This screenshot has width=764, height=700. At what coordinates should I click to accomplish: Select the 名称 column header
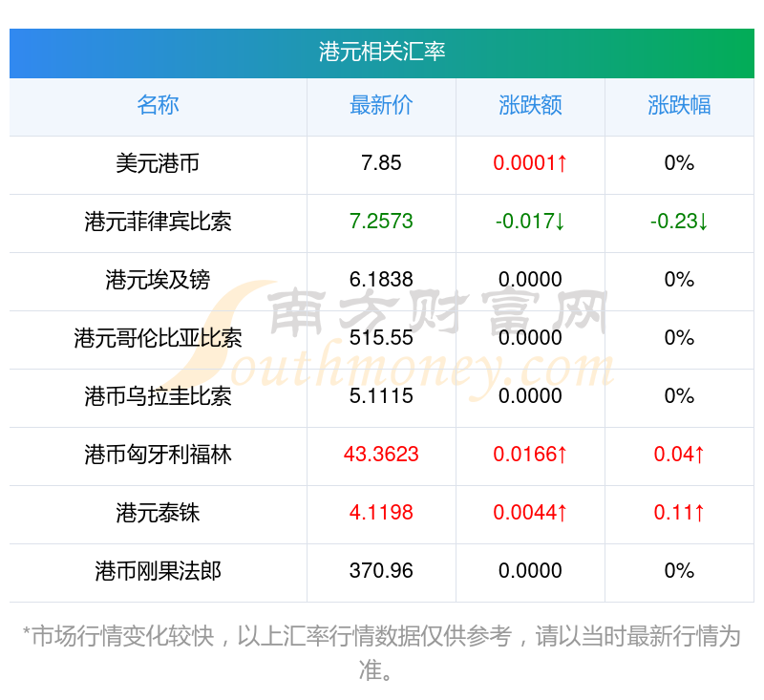pos(158,105)
